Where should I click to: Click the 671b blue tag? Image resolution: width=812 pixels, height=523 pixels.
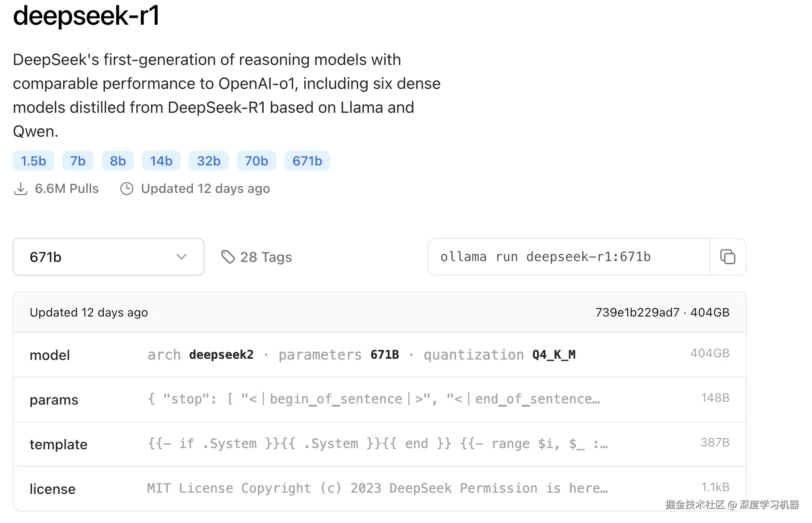pos(307,161)
